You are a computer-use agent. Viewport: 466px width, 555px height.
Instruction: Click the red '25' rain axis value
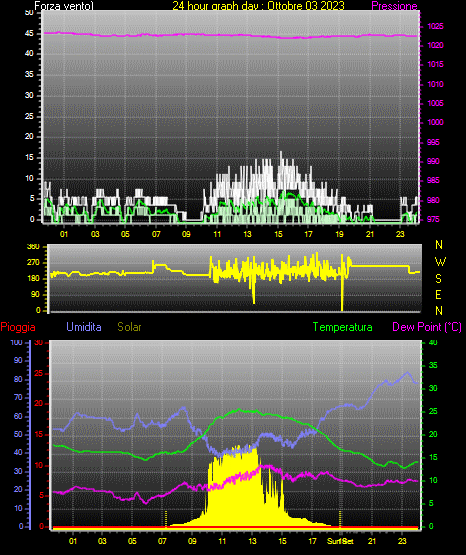point(39,373)
